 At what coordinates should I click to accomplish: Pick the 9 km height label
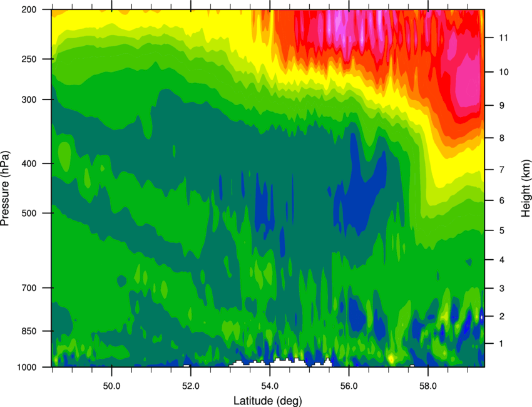502,106
